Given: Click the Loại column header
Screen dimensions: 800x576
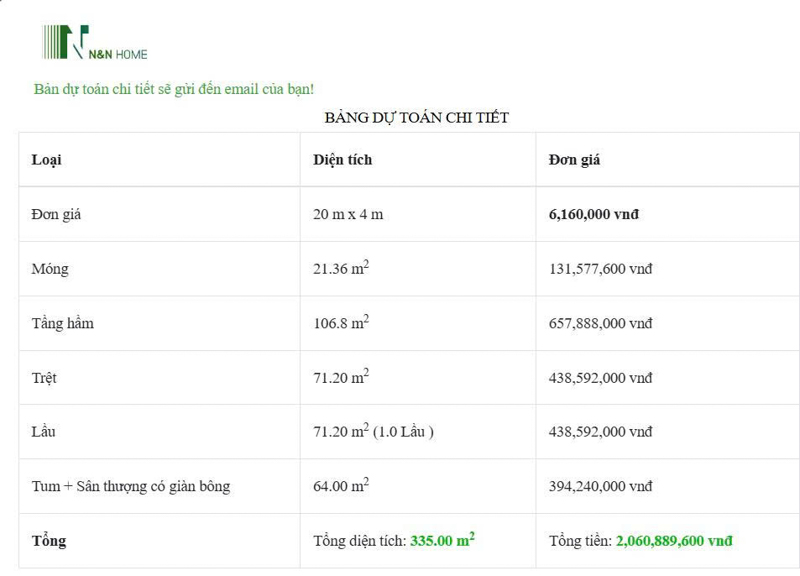Looking at the screenshot, I should (47, 160).
